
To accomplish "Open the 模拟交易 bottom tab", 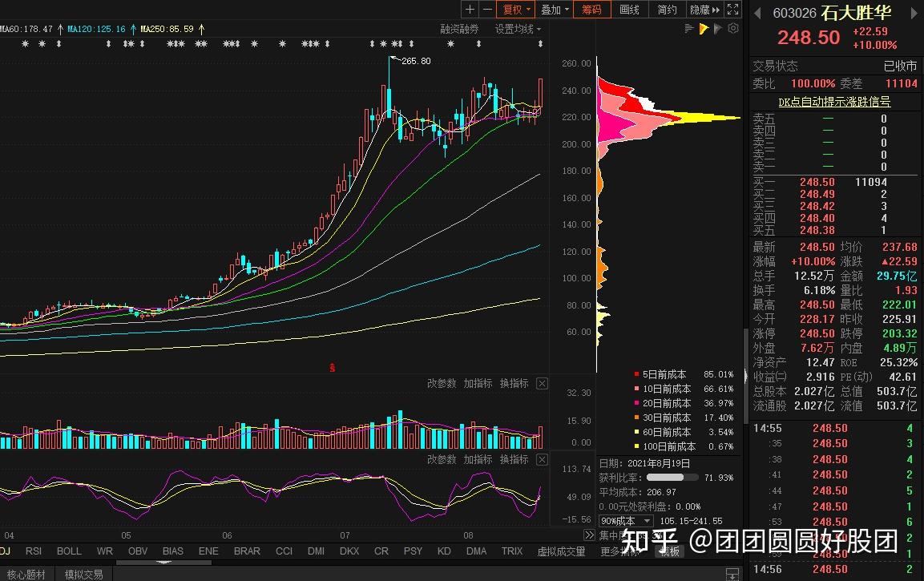I will click(x=83, y=574).
